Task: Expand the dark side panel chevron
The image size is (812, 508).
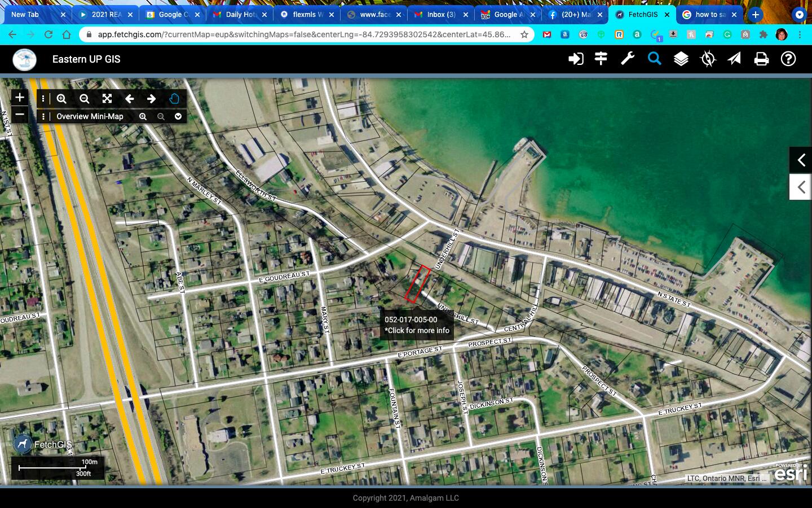Action: coord(801,160)
